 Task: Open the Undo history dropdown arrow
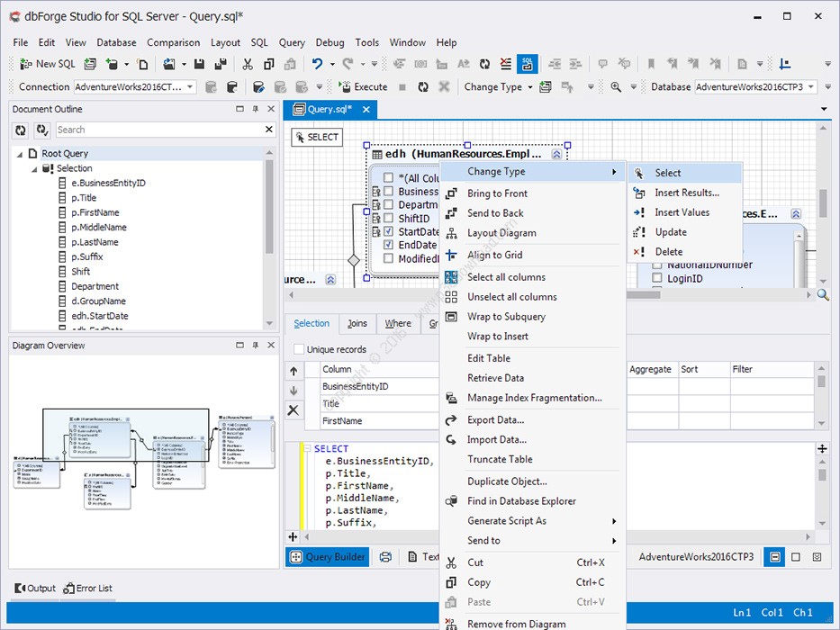point(332,64)
